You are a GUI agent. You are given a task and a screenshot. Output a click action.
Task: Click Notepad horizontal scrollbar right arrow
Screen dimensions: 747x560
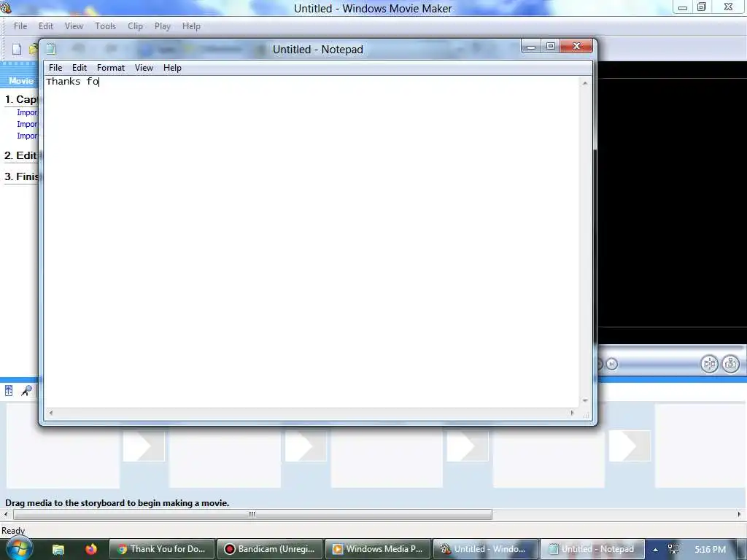click(x=572, y=413)
